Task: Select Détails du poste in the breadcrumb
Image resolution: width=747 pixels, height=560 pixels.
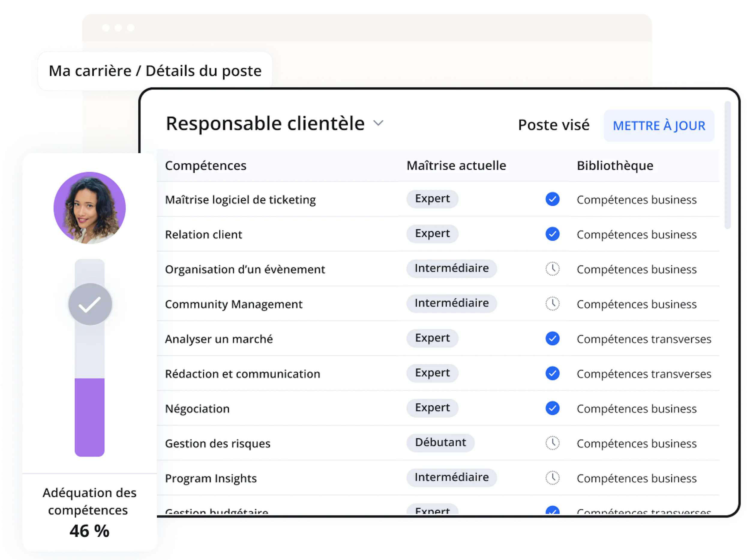Action: tap(202, 70)
